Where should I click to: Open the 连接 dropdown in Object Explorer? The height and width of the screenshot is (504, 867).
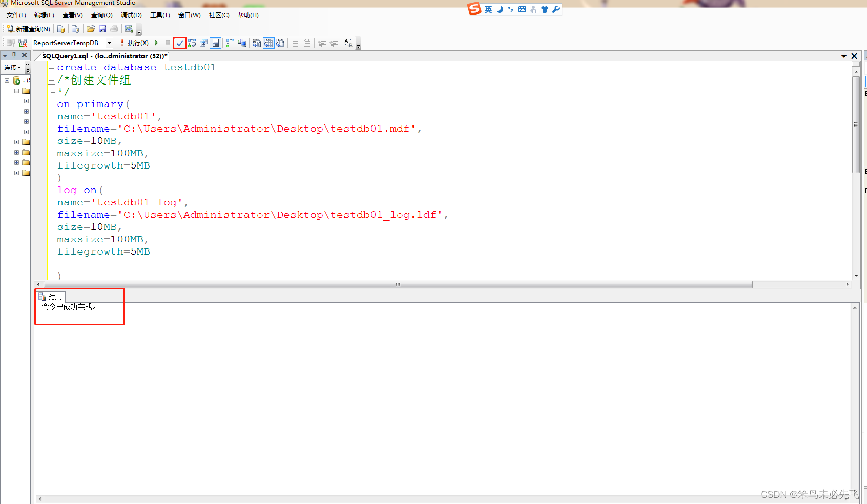[x=12, y=68]
